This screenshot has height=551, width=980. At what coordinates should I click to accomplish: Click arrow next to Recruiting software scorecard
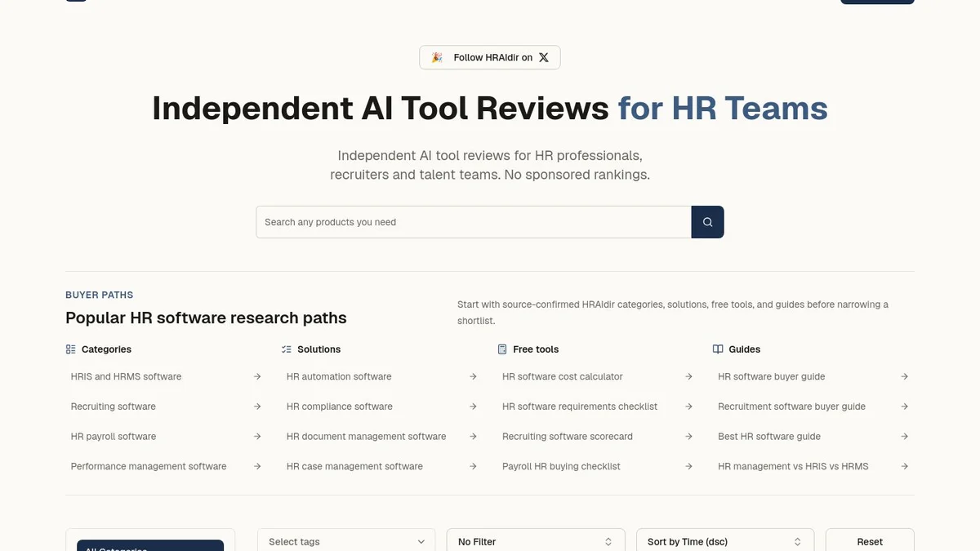[x=688, y=437]
